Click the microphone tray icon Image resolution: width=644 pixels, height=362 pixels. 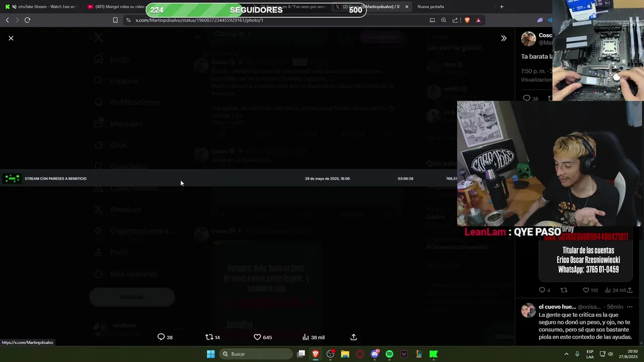click(x=577, y=354)
